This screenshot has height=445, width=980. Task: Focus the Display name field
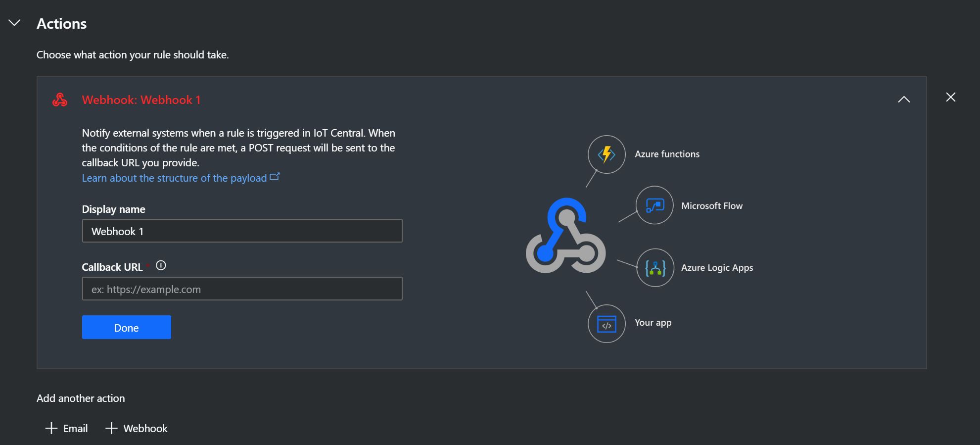pyautogui.click(x=242, y=231)
